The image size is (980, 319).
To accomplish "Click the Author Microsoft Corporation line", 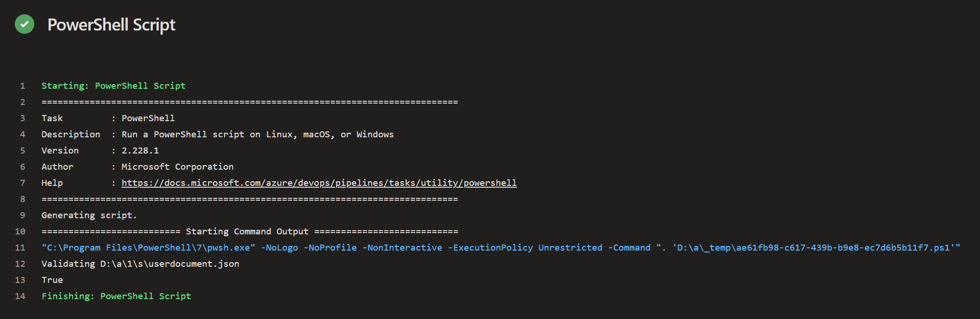I will pos(137,167).
